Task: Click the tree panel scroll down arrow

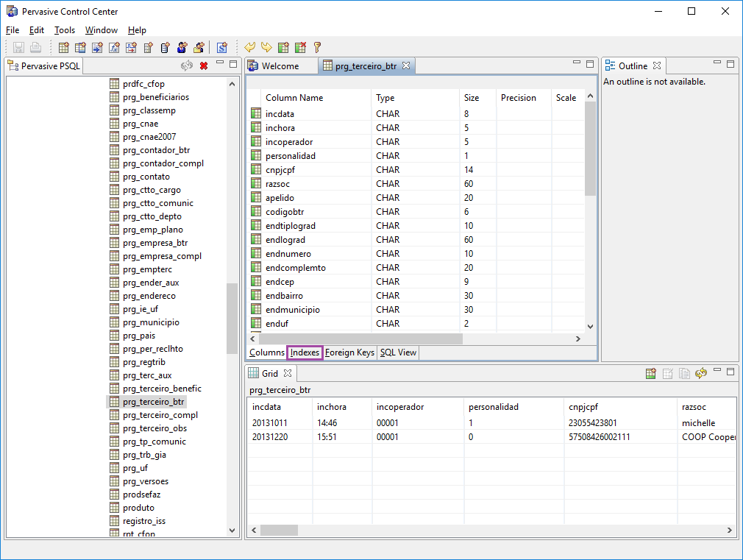Action: coord(232,530)
